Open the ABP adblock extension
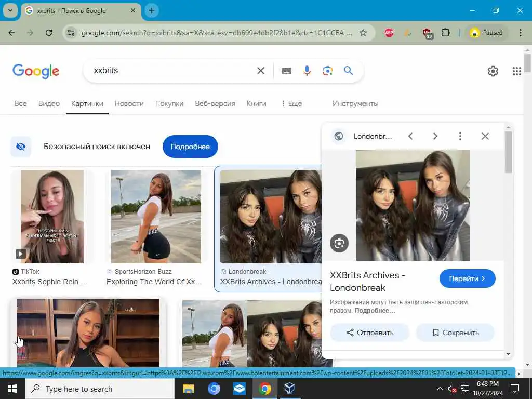This screenshot has height=399, width=532. [389, 33]
